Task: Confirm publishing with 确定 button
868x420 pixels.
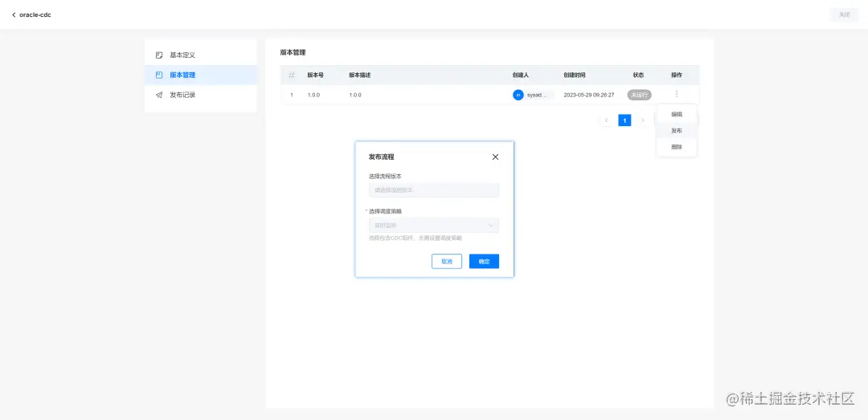Action: [484, 261]
